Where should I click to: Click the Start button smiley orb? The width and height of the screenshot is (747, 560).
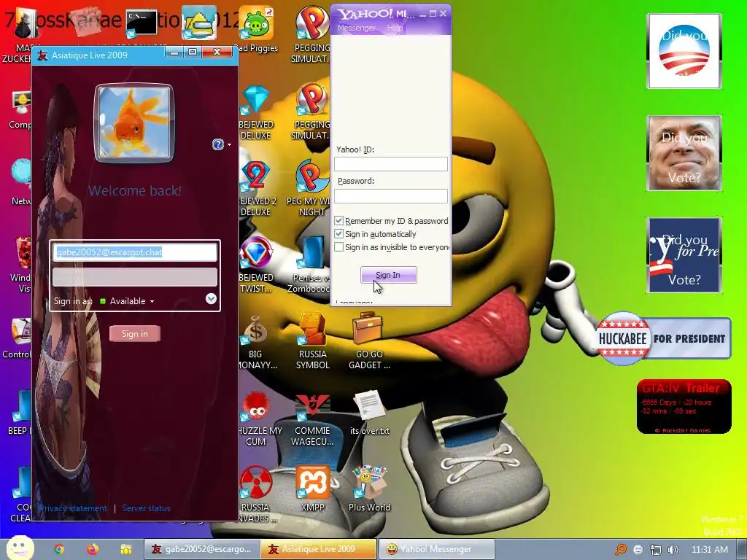tap(20, 548)
